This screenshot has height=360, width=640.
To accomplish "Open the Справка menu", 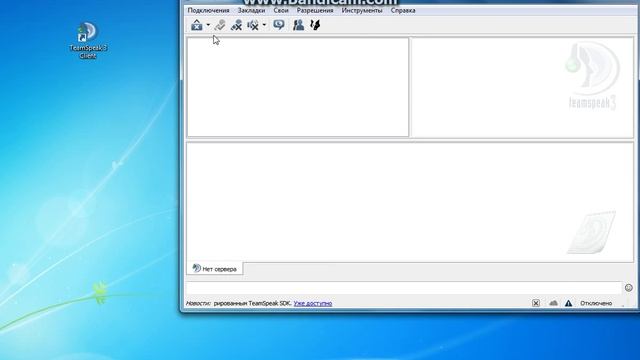I will (403, 10).
